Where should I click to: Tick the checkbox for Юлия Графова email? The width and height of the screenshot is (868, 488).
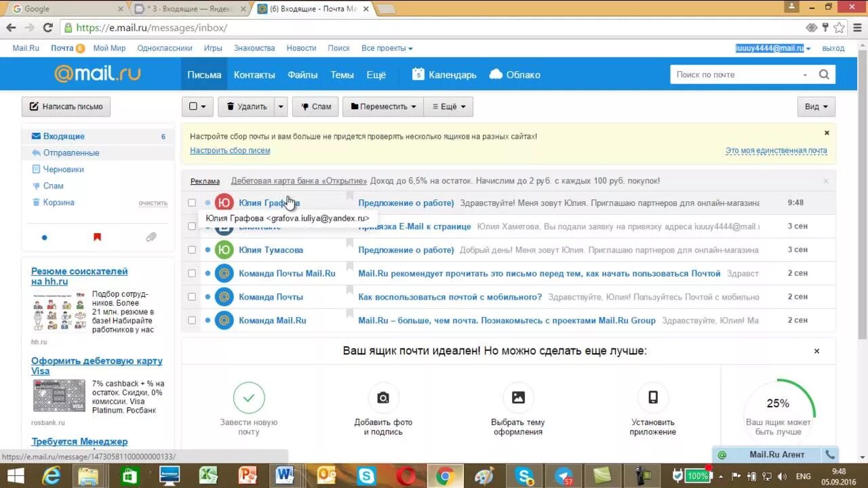coord(192,203)
